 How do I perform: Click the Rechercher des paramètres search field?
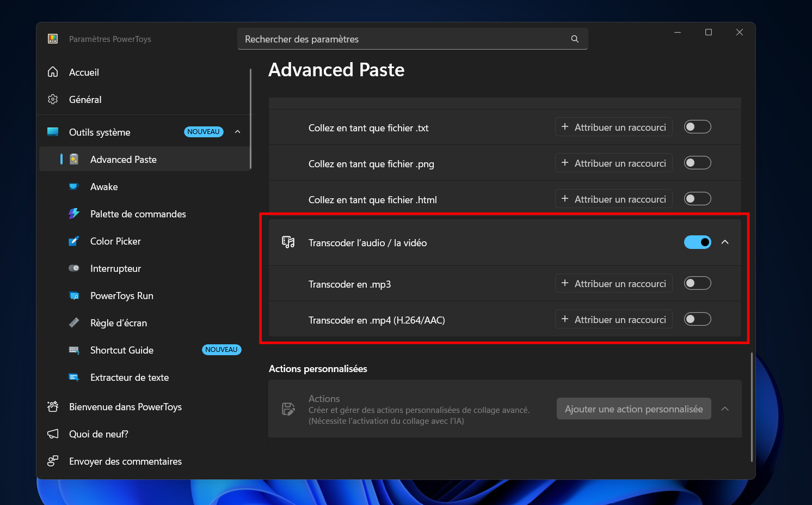click(x=413, y=39)
